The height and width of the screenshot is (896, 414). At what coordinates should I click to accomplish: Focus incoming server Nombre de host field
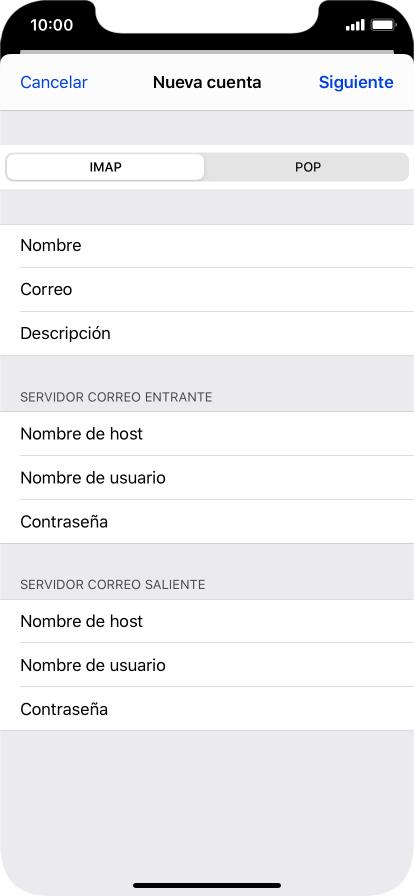[x=207, y=434]
